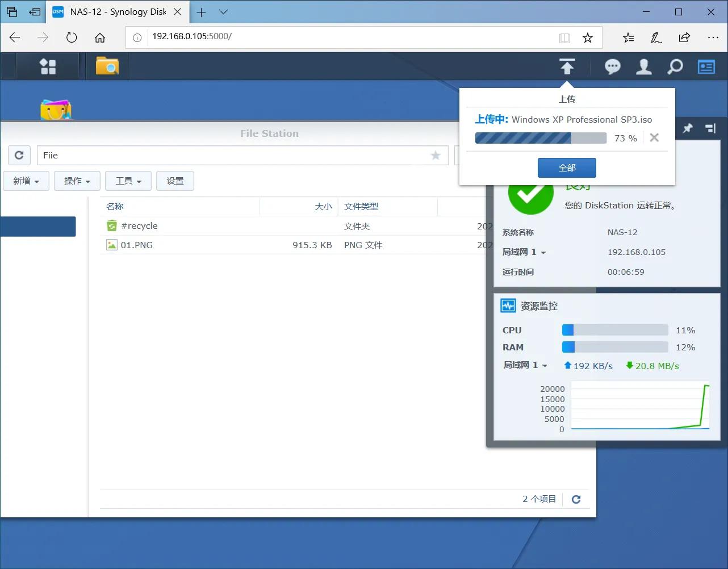Open notifications chat bubble icon
The image size is (728, 569).
point(612,66)
